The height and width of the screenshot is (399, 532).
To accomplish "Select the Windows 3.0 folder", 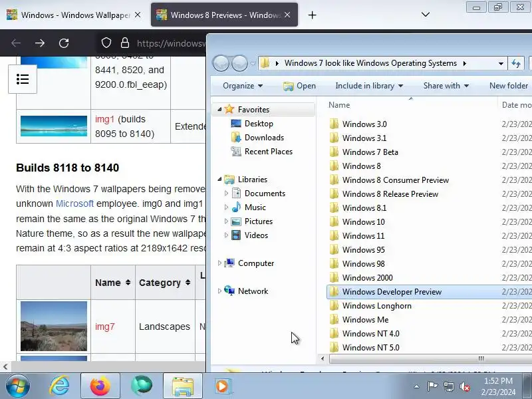I will (364, 124).
